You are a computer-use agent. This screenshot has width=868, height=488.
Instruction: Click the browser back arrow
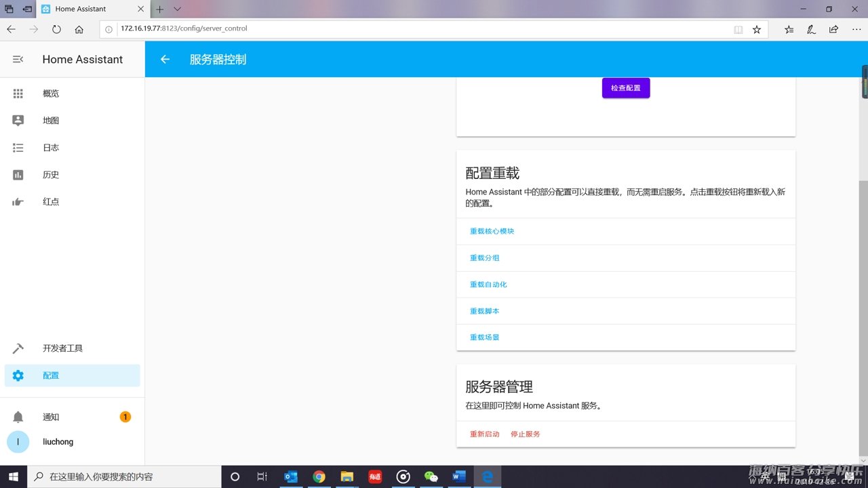(x=11, y=29)
